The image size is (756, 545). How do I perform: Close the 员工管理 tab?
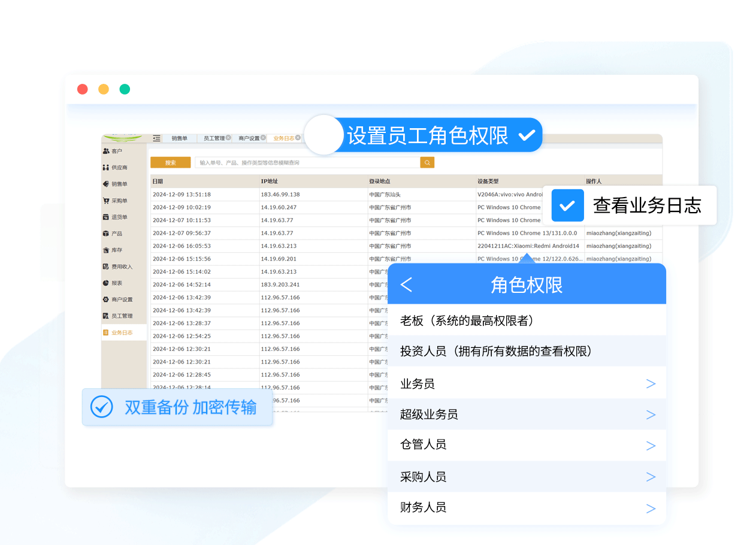228,138
